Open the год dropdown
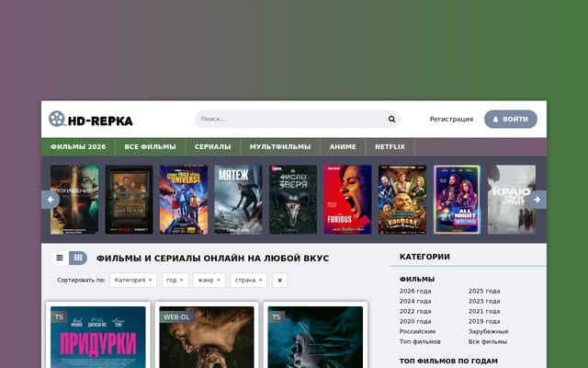588x368 pixels. (175, 280)
